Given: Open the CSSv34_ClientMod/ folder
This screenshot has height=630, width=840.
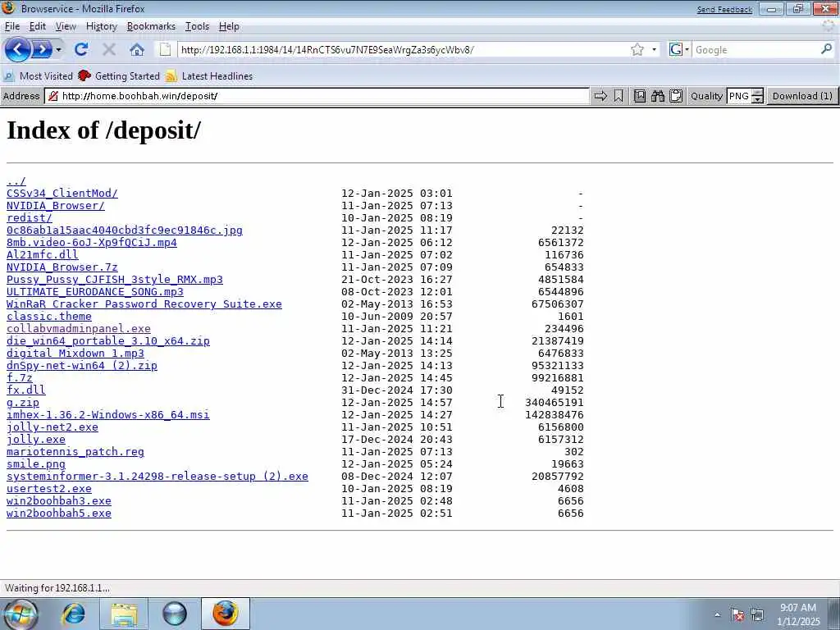Looking at the screenshot, I should 62,194.
